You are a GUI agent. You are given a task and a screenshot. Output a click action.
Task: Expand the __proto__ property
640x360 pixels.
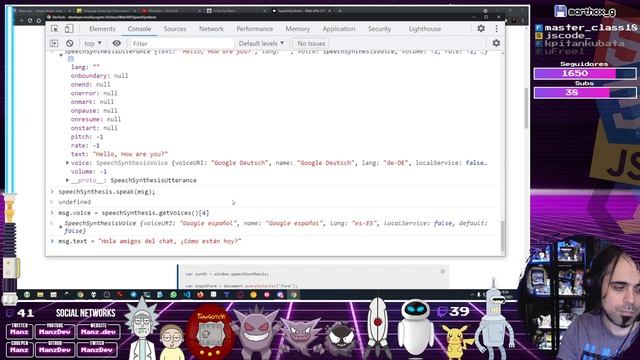tap(67, 180)
